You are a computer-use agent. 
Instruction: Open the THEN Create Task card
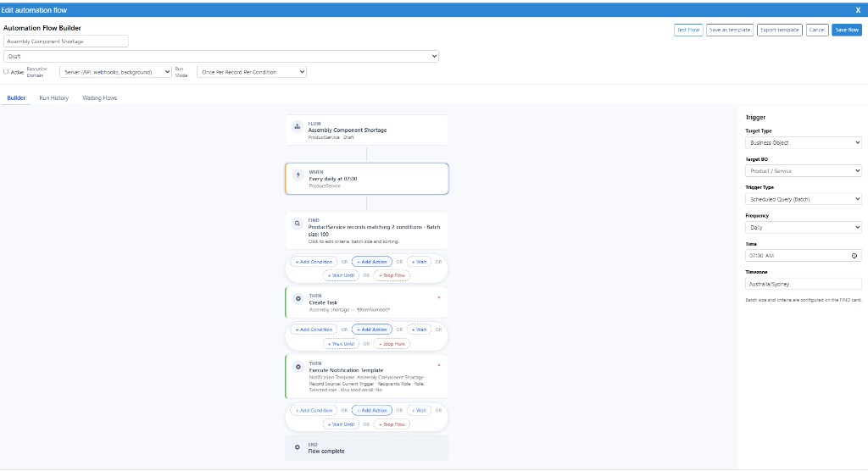[366, 302]
